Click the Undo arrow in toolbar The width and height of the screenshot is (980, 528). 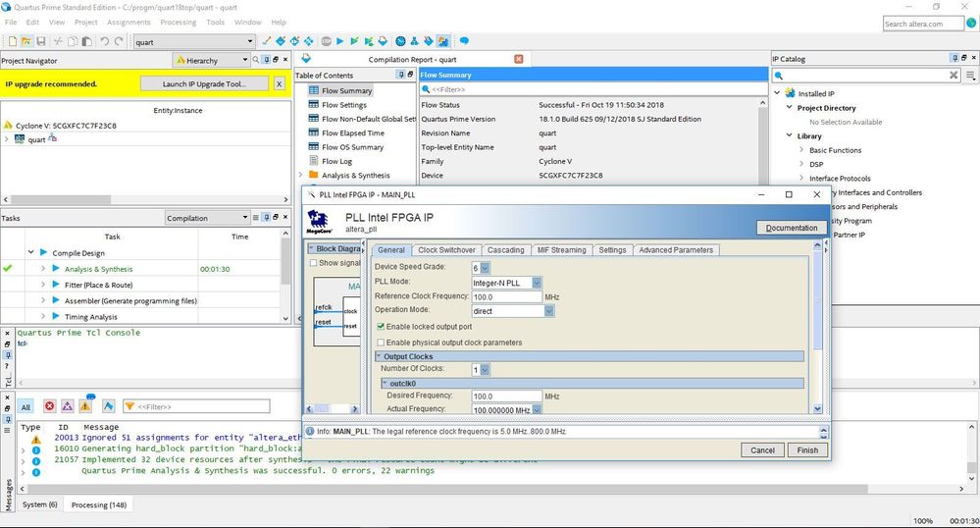105,41
